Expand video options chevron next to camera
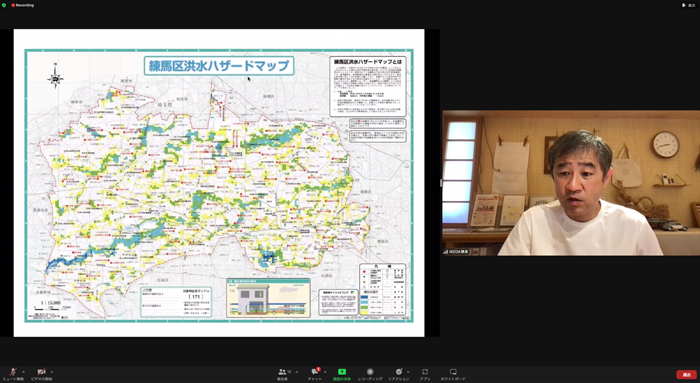 [52, 371]
